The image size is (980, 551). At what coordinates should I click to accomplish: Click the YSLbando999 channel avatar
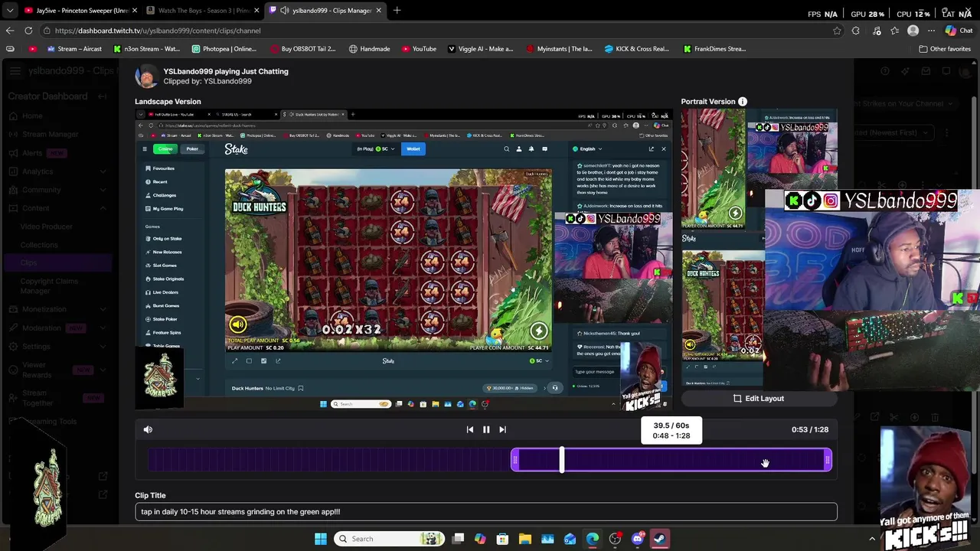(146, 76)
